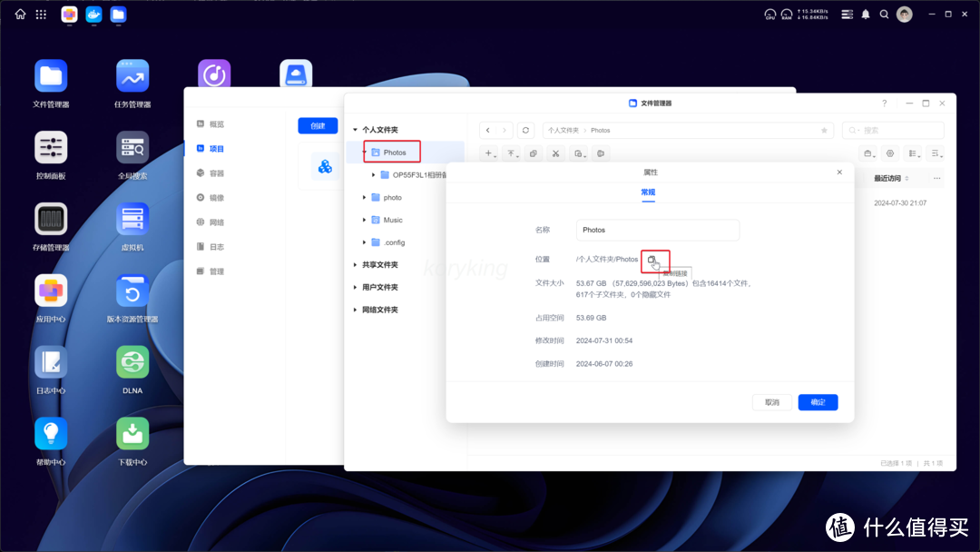Expand the photo folder in the tree
The image size is (980, 552).
tap(365, 198)
